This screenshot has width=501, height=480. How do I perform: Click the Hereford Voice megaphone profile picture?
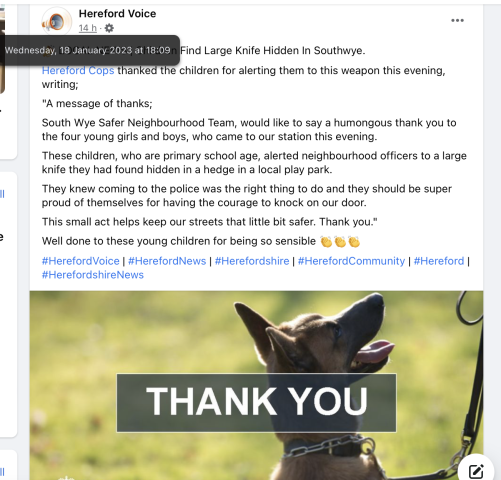[x=57, y=21]
